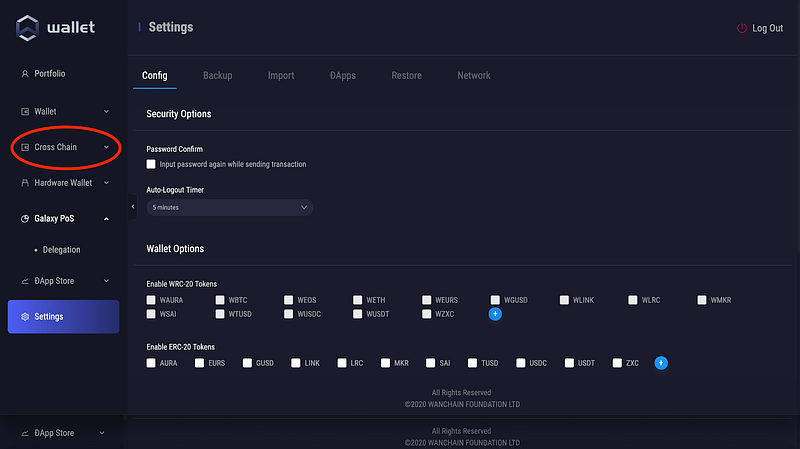Enable the password confirm checkbox
This screenshot has width=800, height=449.
tap(151, 164)
